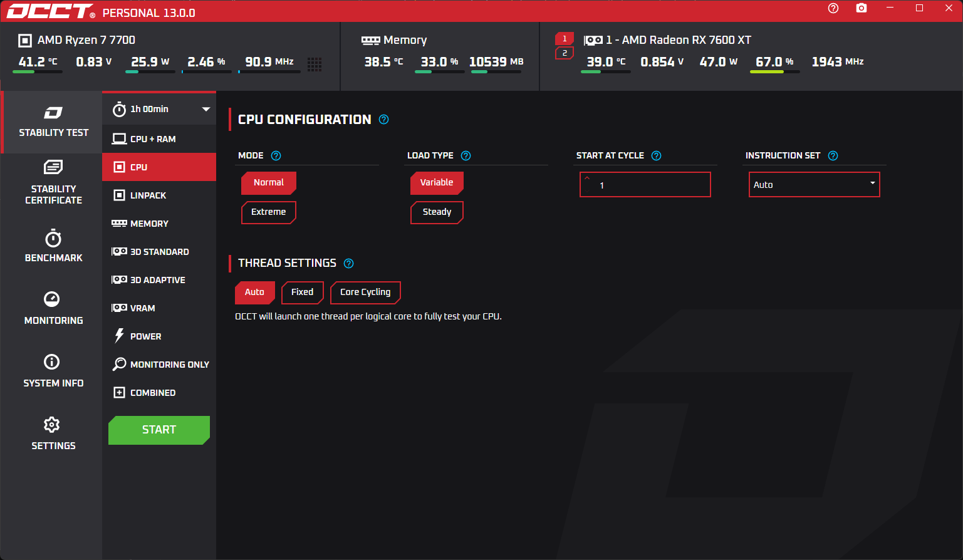963x560 pixels.
Task: Show help for CPU Configuration
Action: [384, 120]
